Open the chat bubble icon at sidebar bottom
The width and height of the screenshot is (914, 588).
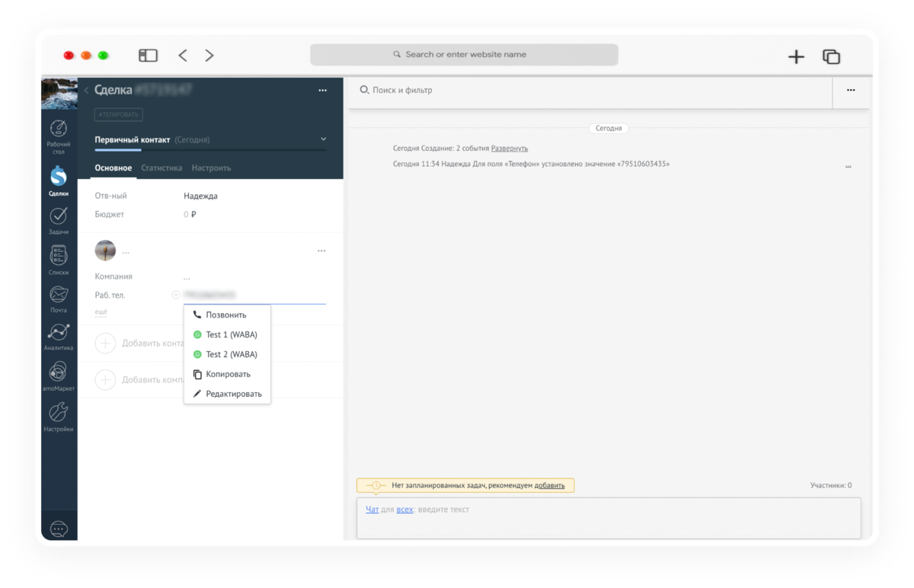point(59,529)
